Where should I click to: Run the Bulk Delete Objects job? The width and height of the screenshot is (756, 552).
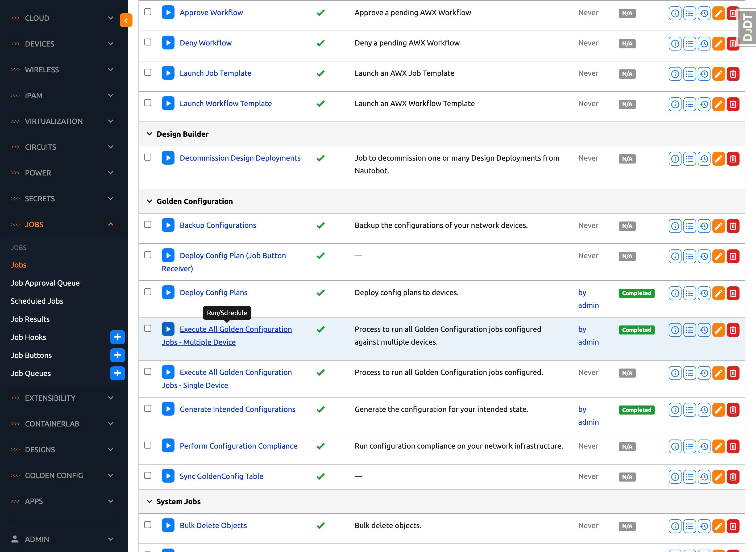point(168,525)
